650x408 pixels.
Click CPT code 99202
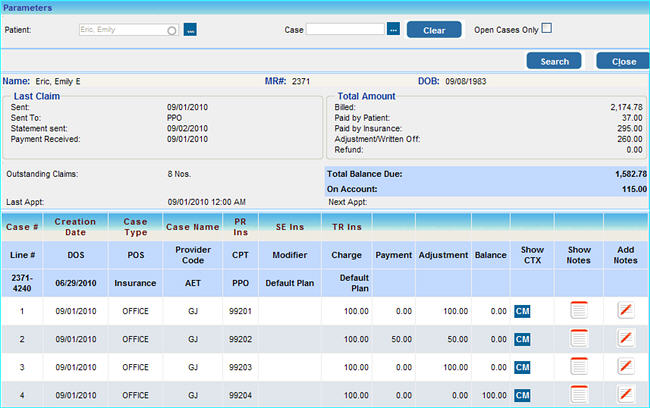pyautogui.click(x=240, y=339)
